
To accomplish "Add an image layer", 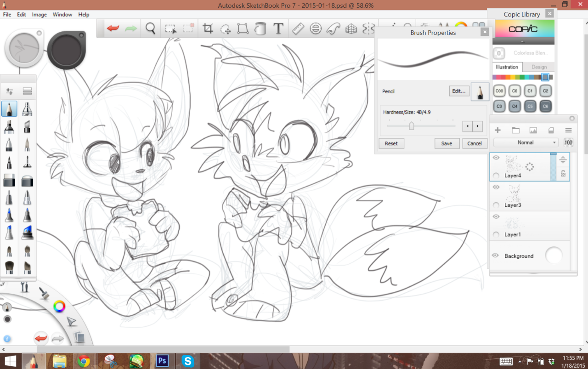I will [533, 131].
